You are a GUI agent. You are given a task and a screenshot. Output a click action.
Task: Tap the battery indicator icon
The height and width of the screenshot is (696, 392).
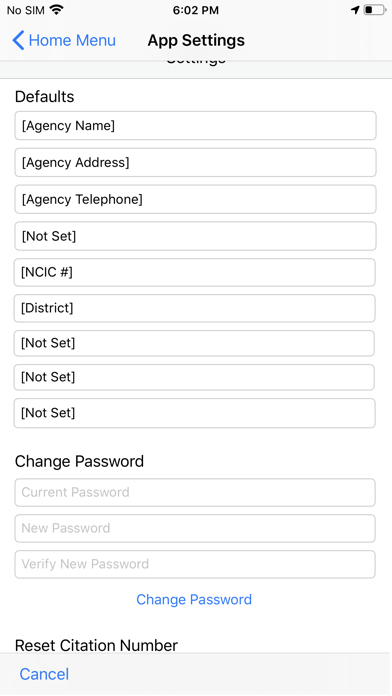click(x=375, y=10)
